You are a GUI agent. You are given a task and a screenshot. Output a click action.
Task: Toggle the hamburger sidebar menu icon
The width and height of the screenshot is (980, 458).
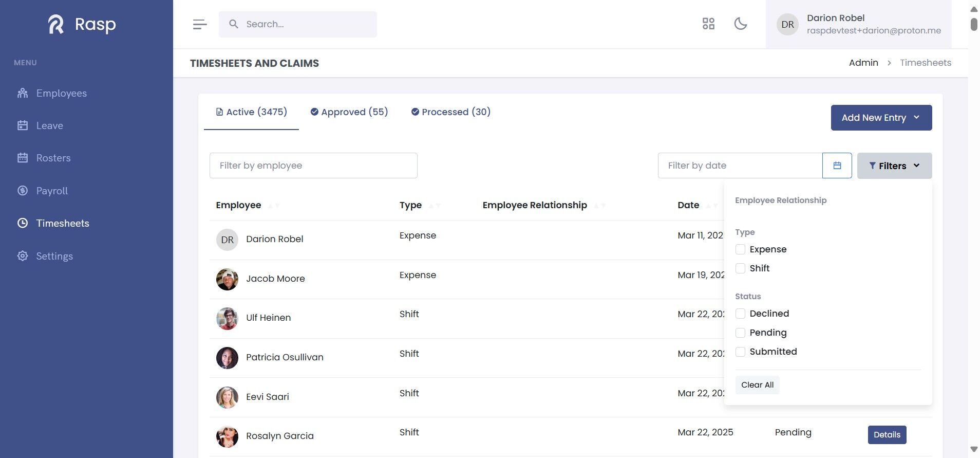click(200, 24)
